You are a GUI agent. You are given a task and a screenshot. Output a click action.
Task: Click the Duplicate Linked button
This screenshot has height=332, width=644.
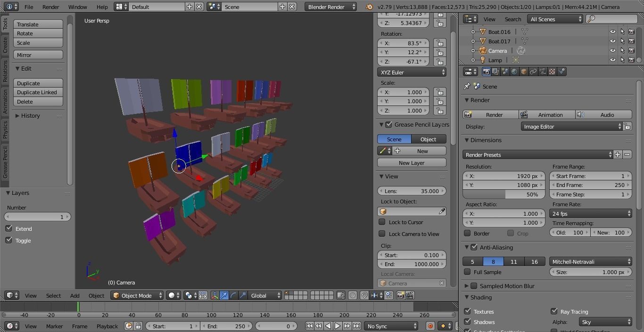point(38,92)
